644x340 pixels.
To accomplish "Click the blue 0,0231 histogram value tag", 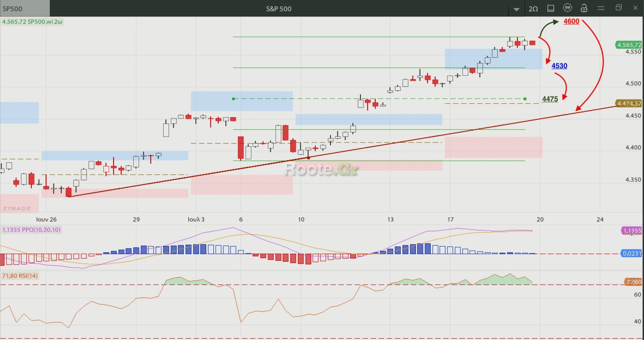I will coord(632,253).
